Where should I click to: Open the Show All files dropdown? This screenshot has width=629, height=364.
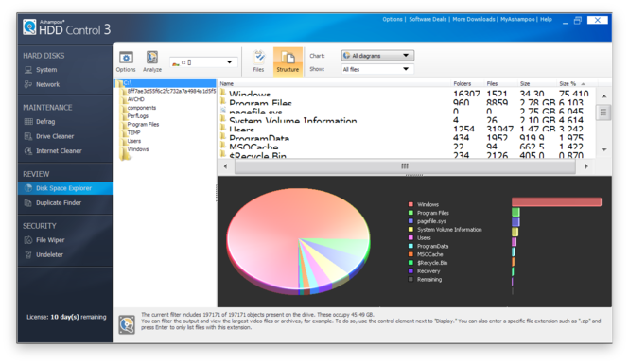(x=377, y=69)
